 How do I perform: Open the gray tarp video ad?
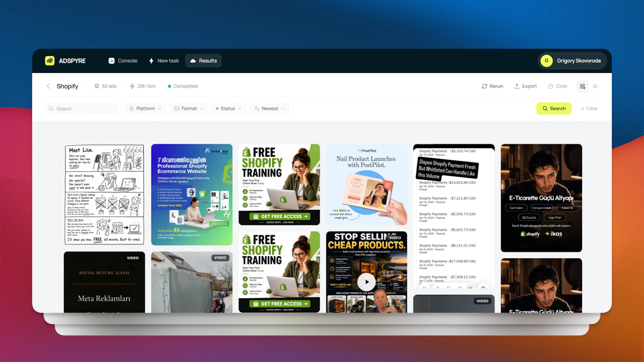pos(192,282)
